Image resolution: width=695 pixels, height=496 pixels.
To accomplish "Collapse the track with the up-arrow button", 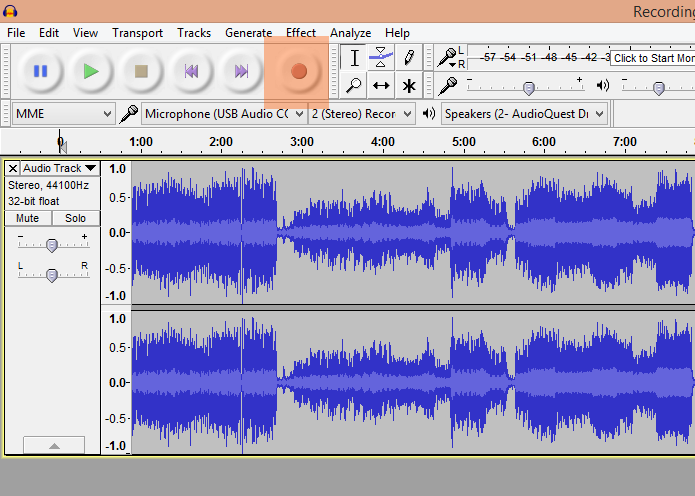I will (54, 445).
